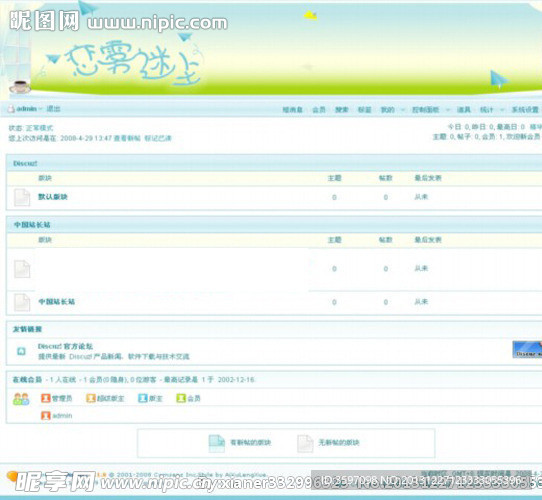Screen dimensions: 542x500
Task: Click the 主题 column header under 中国站长站
Action: (334, 240)
